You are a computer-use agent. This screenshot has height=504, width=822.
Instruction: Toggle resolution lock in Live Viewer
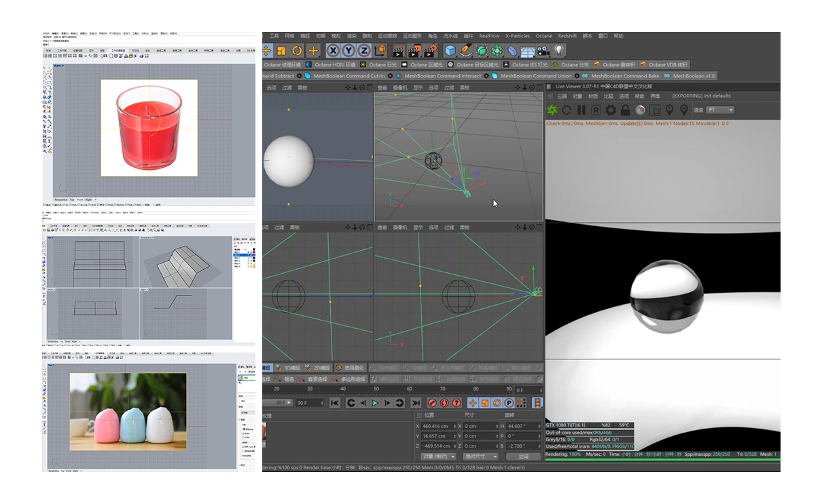(625, 109)
